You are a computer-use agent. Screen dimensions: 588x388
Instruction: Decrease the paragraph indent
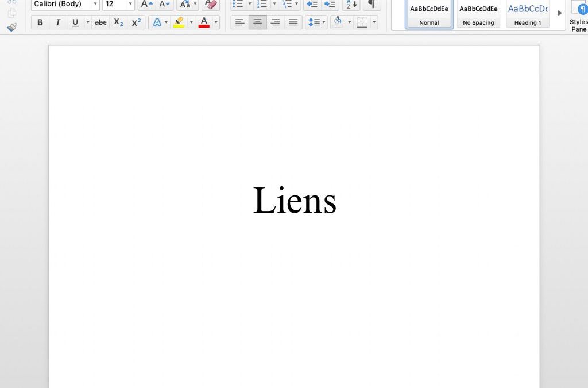[x=312, y=4]
